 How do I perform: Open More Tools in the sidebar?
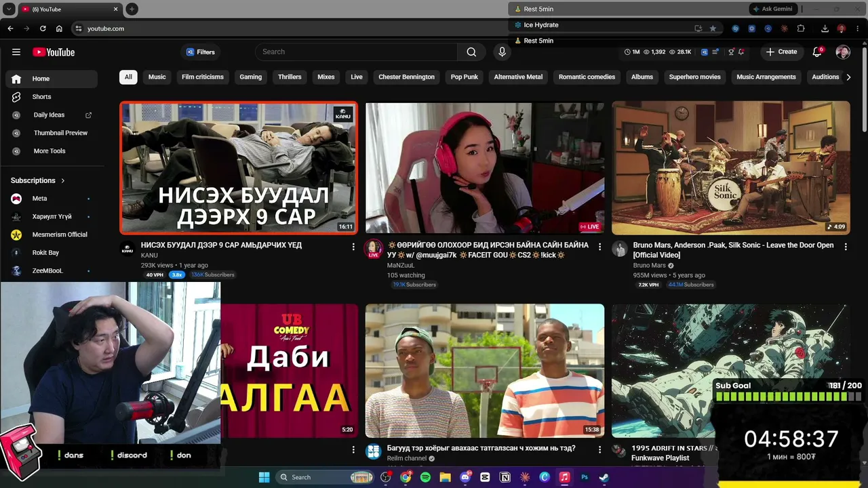(52, 151)
